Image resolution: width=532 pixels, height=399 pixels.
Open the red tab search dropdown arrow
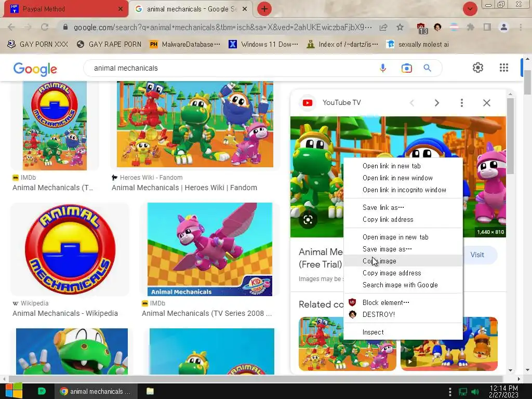point(470,9)
